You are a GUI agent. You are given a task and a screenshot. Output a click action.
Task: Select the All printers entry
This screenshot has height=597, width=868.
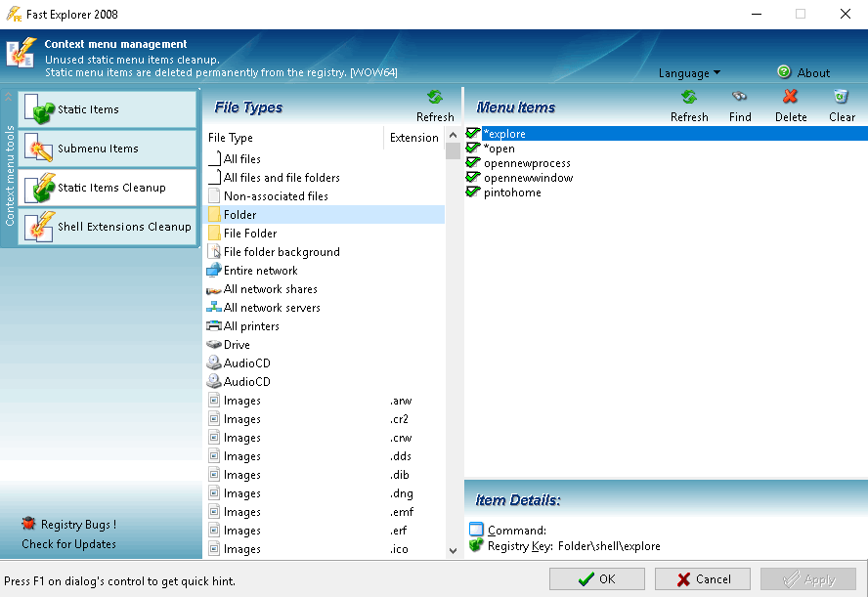tap(324, 326)
